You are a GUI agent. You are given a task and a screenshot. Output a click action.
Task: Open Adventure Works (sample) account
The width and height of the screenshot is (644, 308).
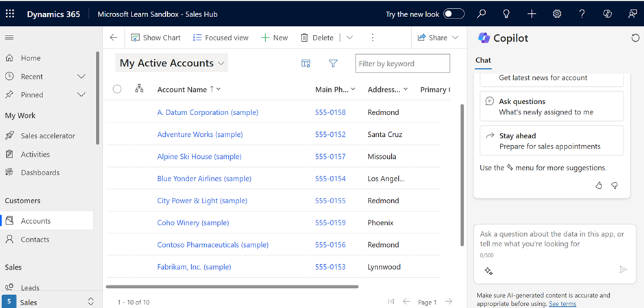pos(200,135)
